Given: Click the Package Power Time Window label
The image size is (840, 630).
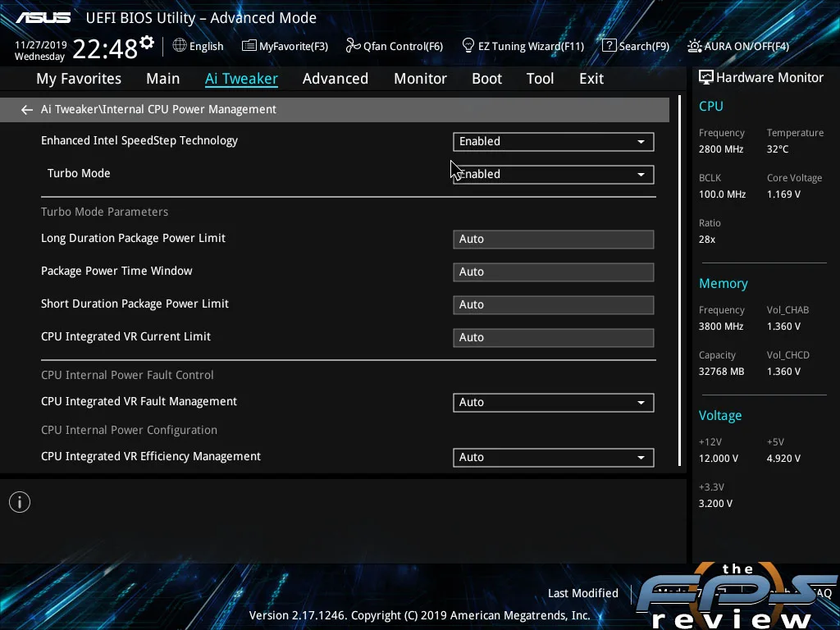Looking at the screenshot, I should point(116,271).
